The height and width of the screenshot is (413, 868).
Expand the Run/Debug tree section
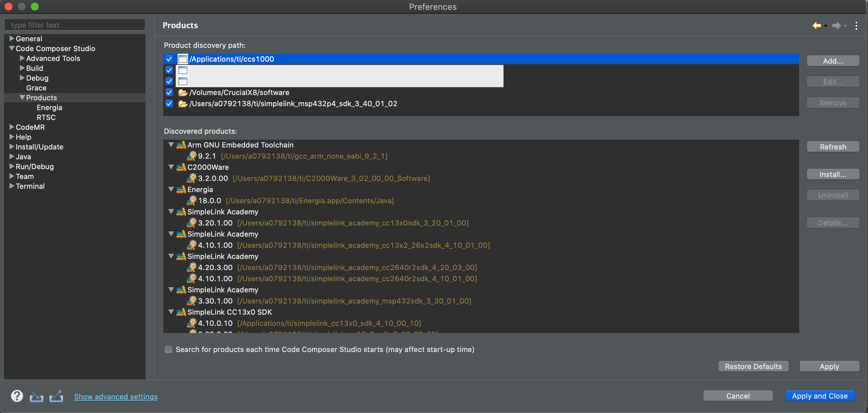[x=11, y=167]
